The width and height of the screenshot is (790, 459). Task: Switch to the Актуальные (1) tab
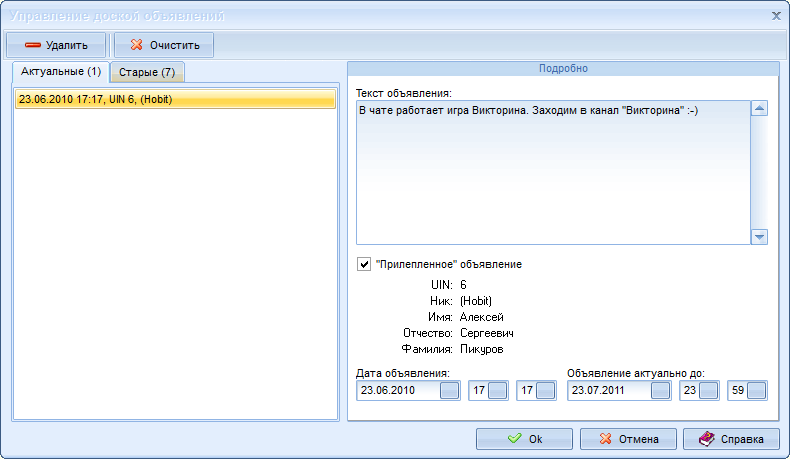(60, 72)
